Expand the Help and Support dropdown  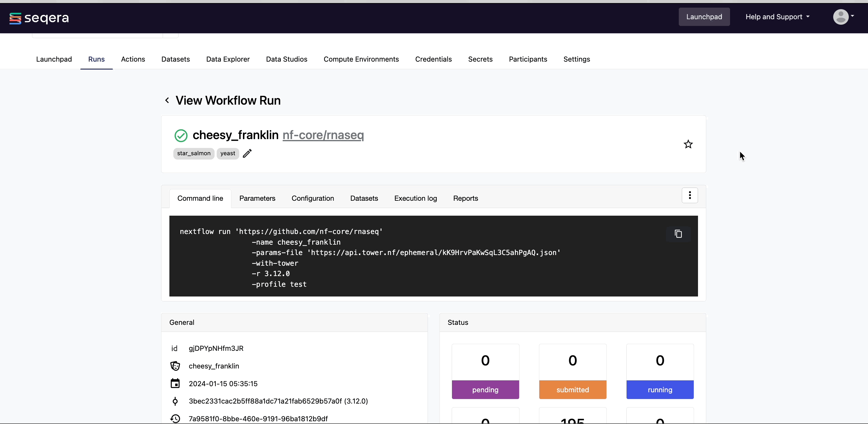coord(777,17)
